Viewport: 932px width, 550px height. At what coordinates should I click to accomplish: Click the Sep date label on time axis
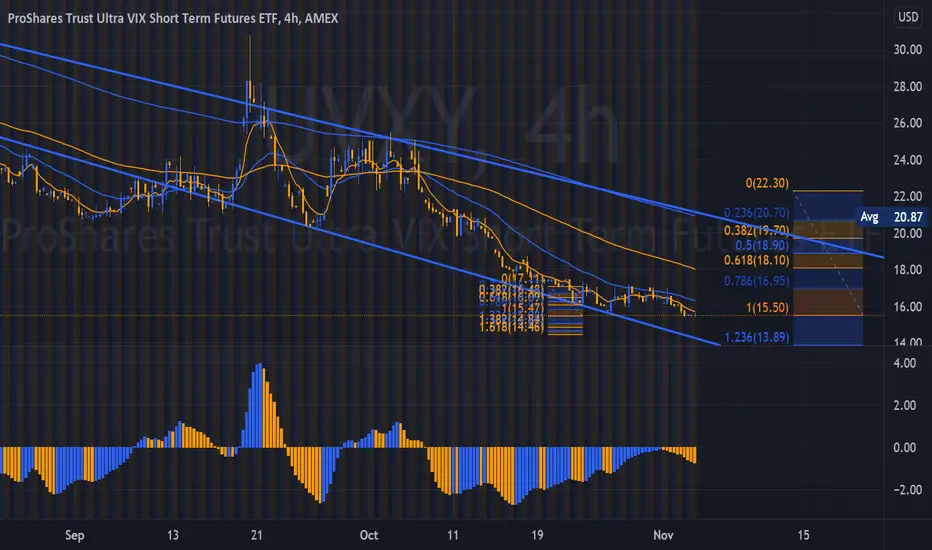point(74,535)
